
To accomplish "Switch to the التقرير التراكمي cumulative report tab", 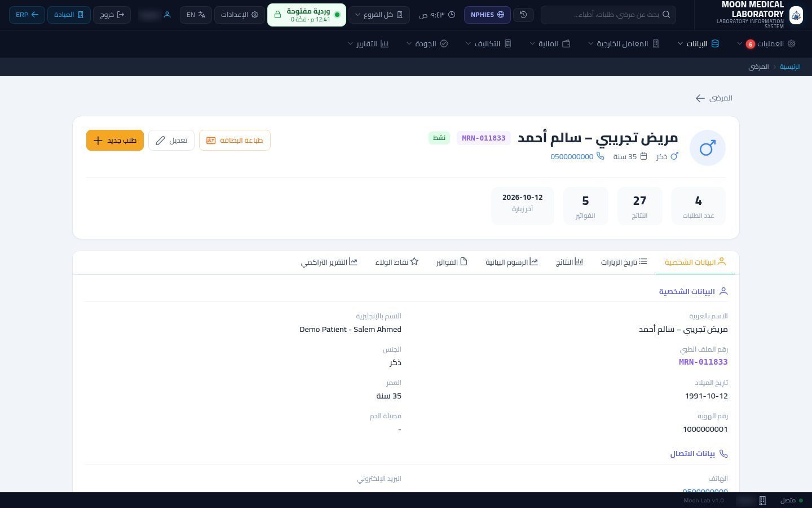I will pyautogui.click(x=329, y=262).
